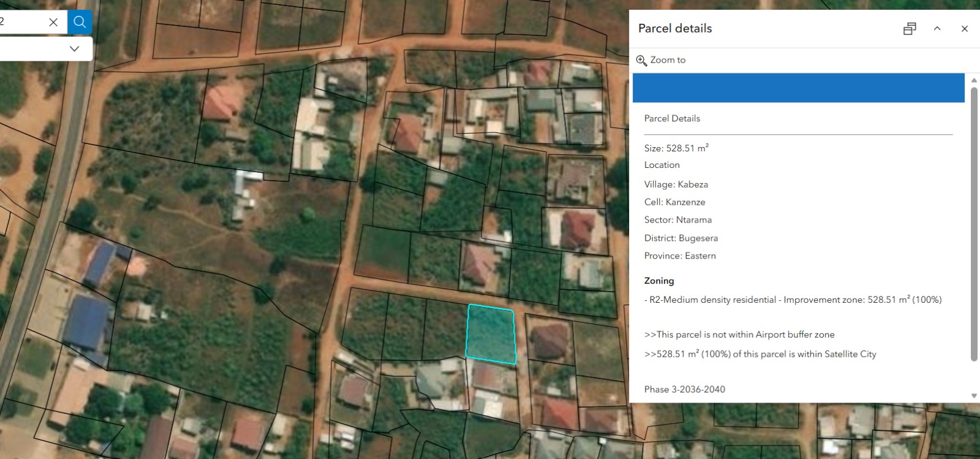Viewport: 980px width, 459px height.
Task: Clear the search box with the X icon
Action: [x=53, y=22]
